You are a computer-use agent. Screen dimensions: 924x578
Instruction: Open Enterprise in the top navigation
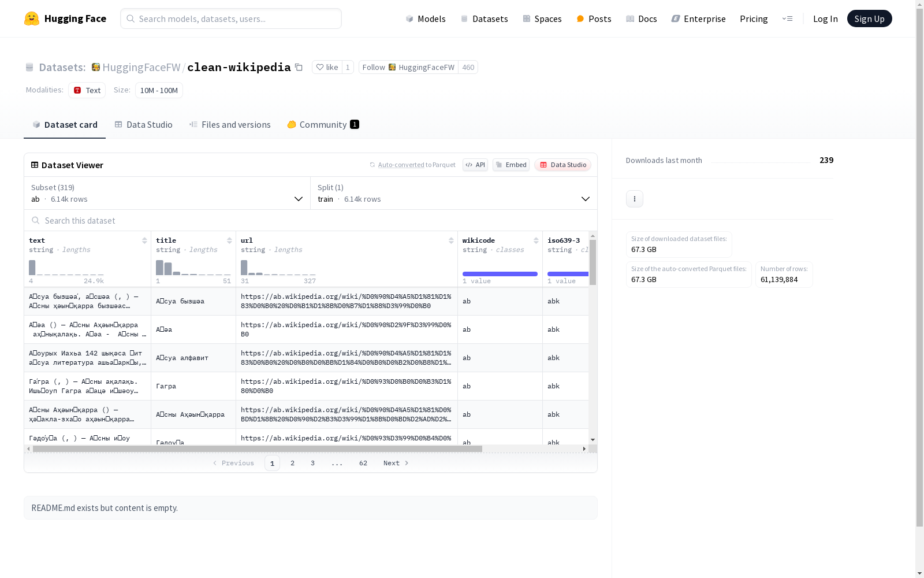698,18
